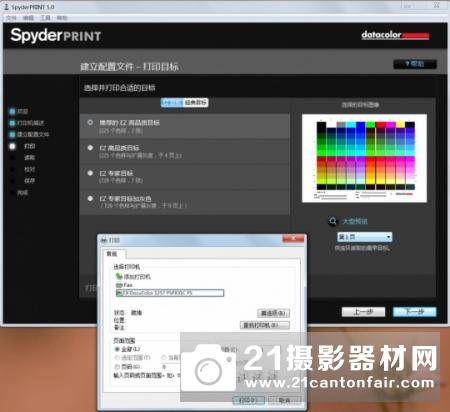Viewport: 450px width, 412px height.
Task: Click the 查找打印机 find printer button
Action: pyautogui.click(x=265, y=325)
